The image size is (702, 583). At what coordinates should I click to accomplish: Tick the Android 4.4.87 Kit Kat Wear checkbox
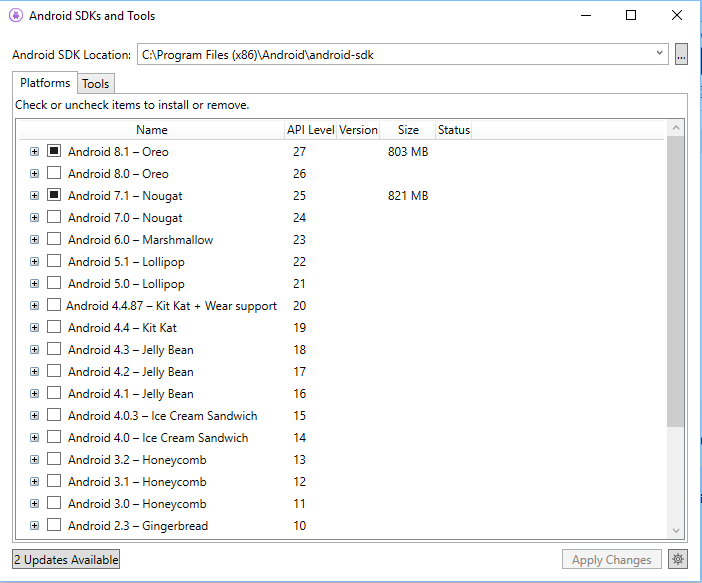click(54, 305)
